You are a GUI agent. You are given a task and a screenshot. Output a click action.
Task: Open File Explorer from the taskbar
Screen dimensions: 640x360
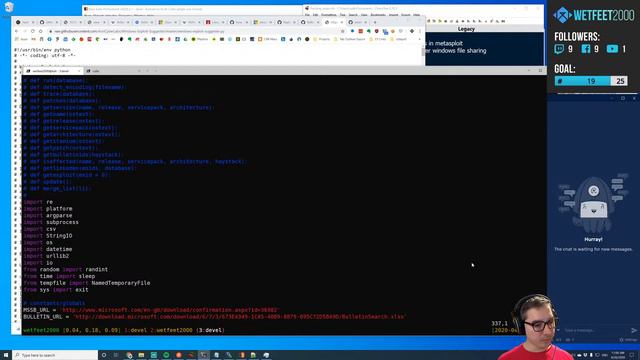pos(141,355)
